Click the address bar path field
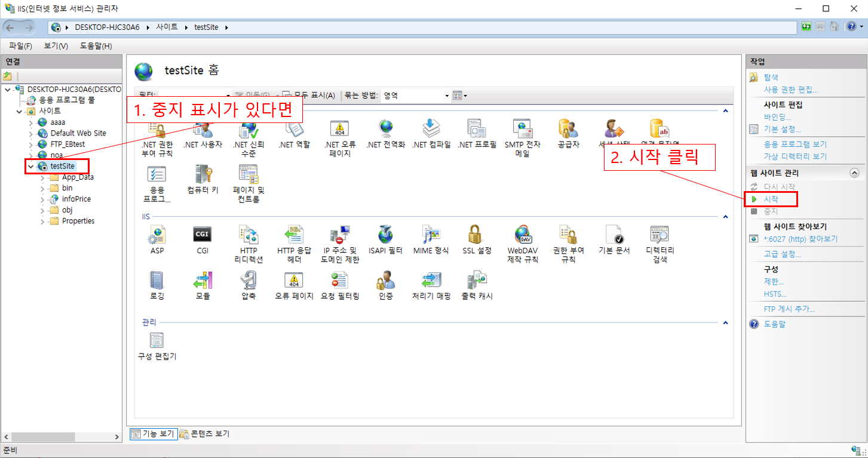 pyautogui.click(x=422, y=27)
